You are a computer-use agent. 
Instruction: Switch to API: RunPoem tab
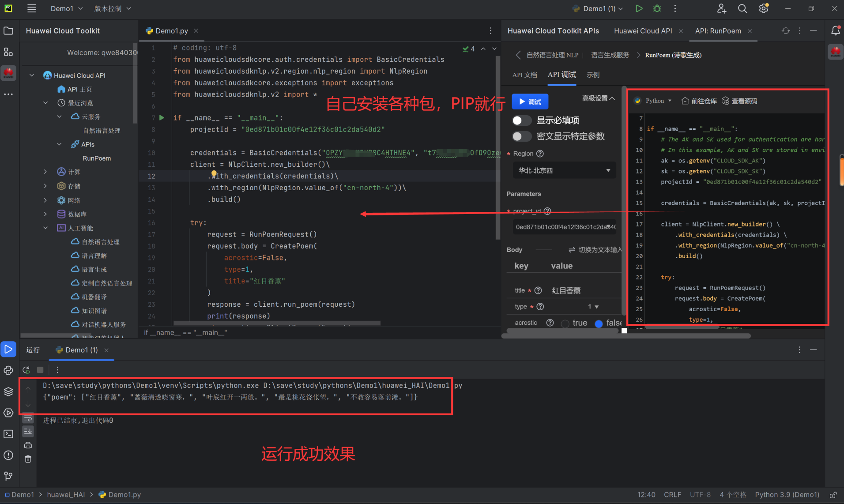pyautogui.click(x=718, y=31)
